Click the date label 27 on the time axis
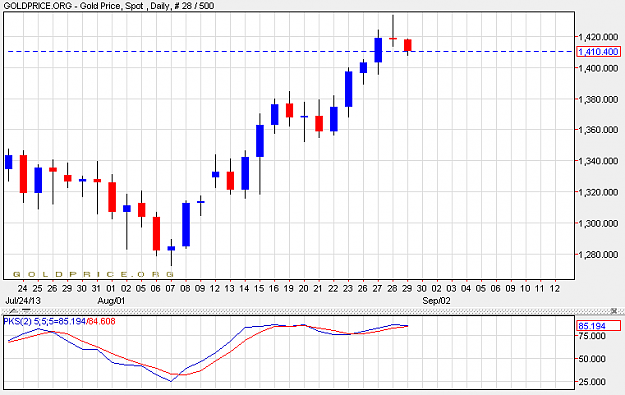 pos(377,289)
